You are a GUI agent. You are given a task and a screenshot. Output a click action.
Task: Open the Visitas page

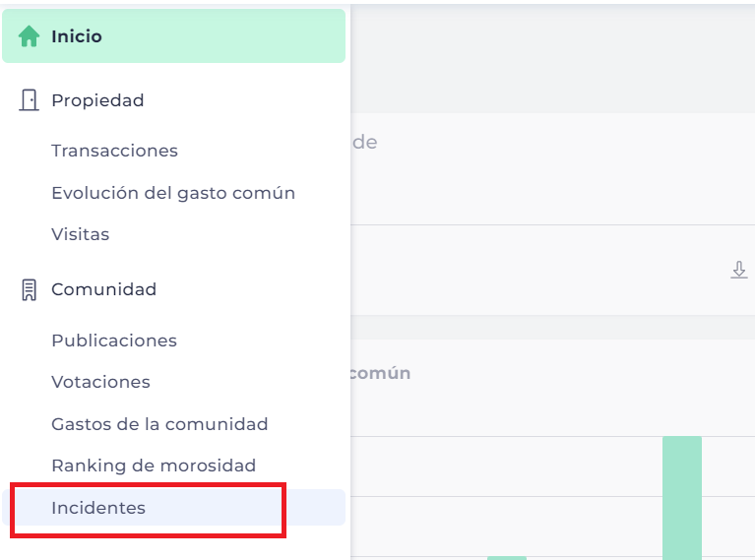(x=81, y=234)
